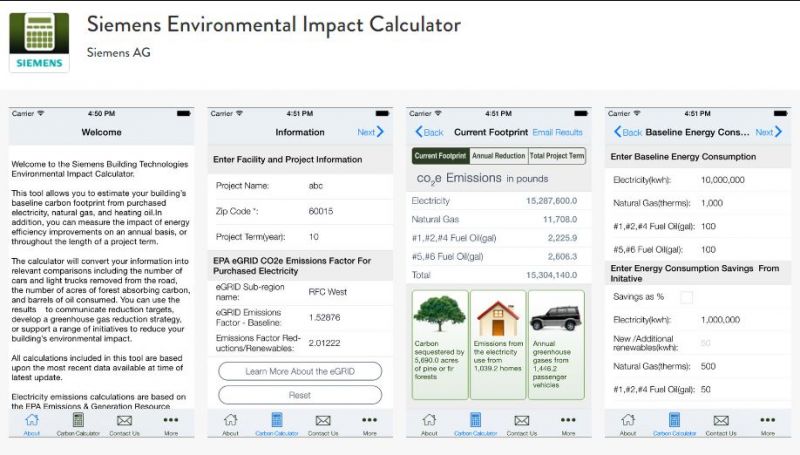Switch to Annual Reduction tab

click(498, 156)
